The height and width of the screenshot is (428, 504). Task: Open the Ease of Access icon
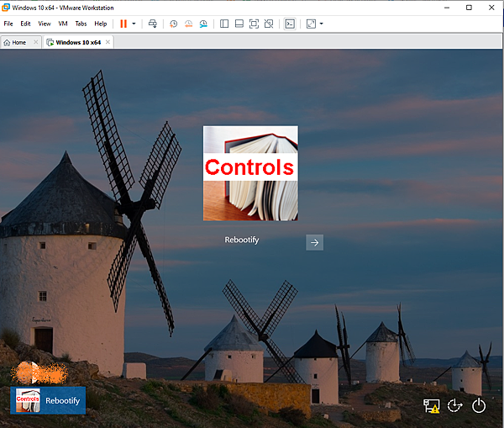(454, 405)
